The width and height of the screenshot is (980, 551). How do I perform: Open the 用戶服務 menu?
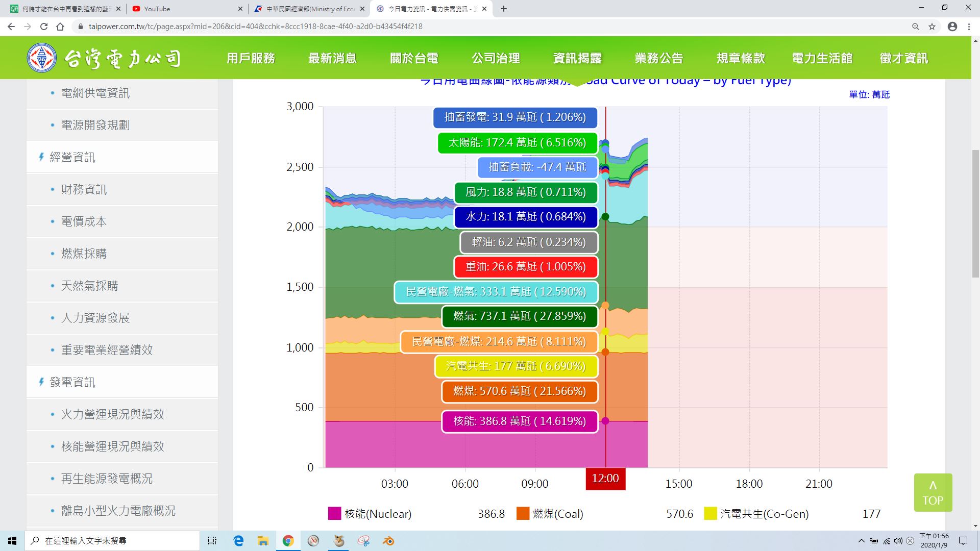pos(251,58)
